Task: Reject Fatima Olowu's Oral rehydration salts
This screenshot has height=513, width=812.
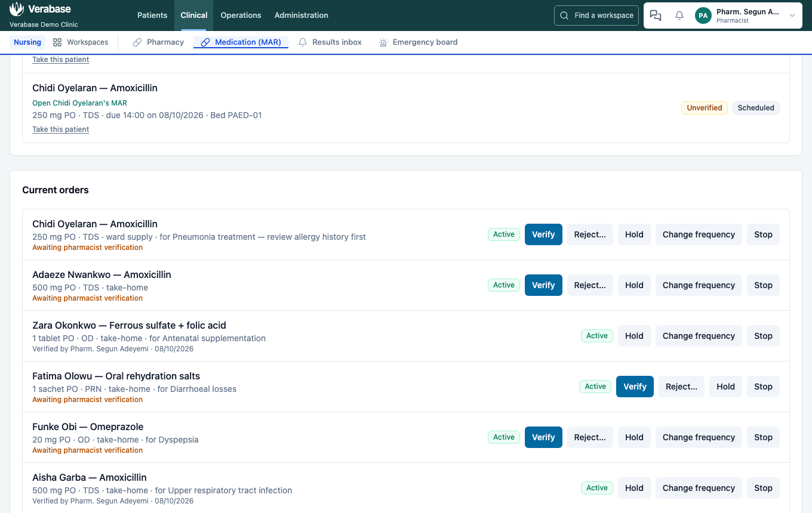Action: tap(681, 387)
